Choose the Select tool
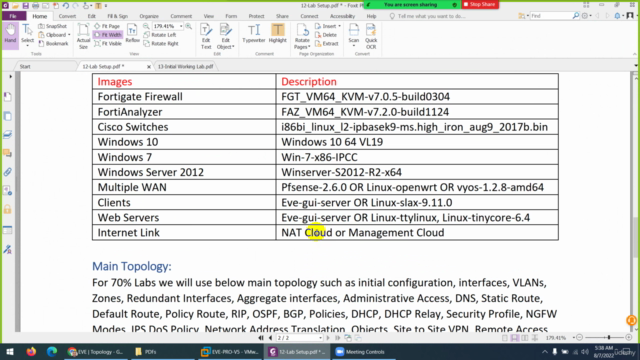Screen dimensions: 640x360 (27, 35)
